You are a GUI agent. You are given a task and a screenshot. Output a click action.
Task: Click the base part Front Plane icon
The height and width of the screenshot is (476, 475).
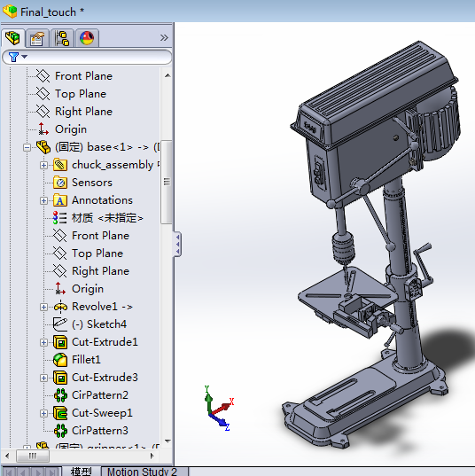59,236
